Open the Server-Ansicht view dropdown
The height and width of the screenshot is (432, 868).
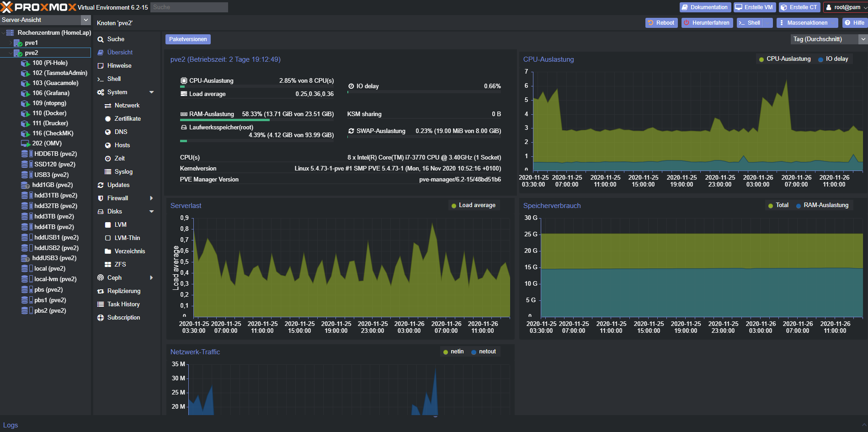[86, 20]
